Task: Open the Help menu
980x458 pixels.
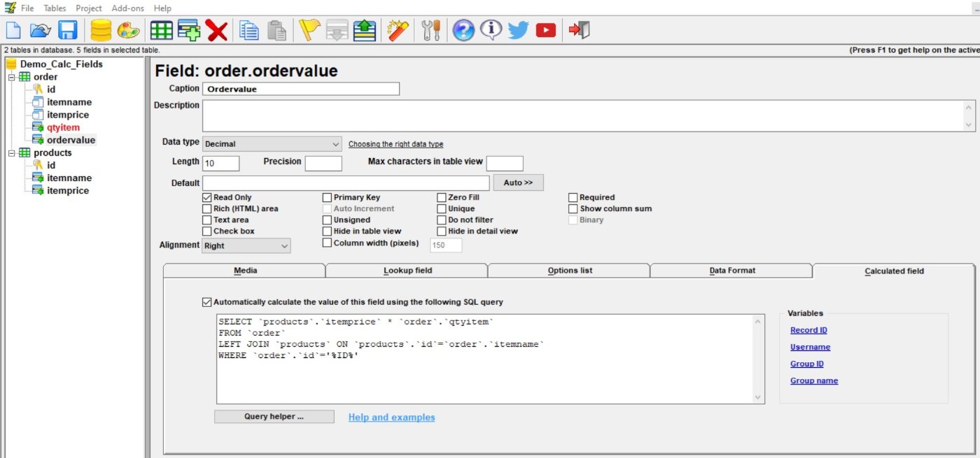Action: click(162, 8)
